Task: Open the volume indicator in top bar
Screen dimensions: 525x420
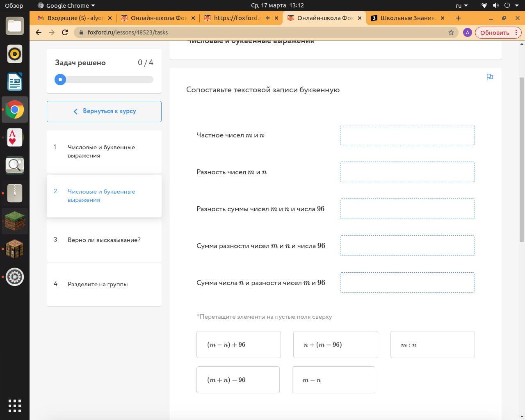Action: click(496, 5)
